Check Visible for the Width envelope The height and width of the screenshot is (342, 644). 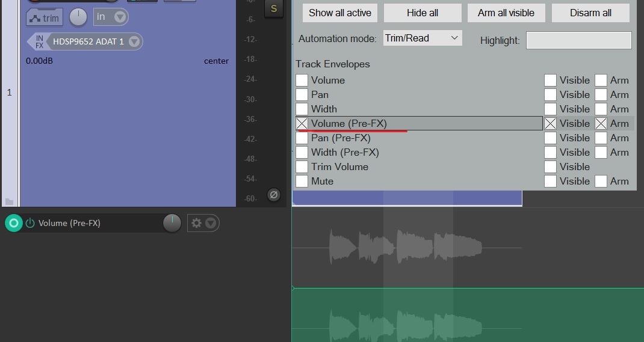coord(550,109)
